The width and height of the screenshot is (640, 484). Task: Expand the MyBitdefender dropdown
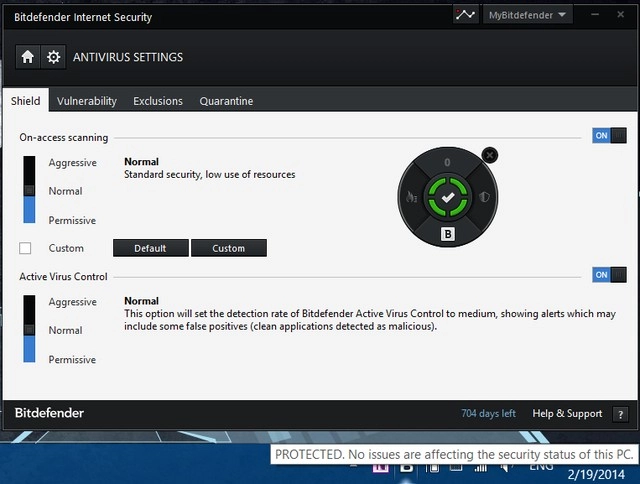[x=527, y=15]
